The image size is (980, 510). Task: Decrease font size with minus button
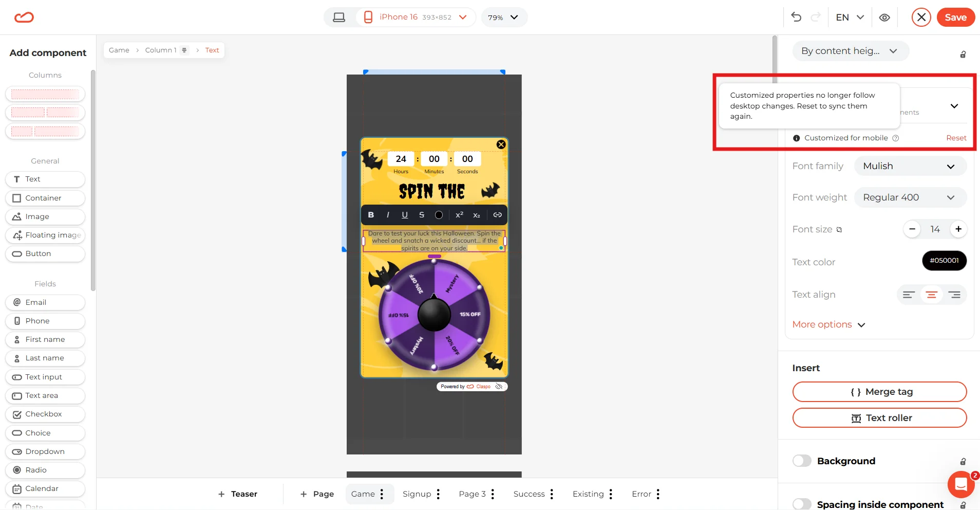click(x=912, y=229)
